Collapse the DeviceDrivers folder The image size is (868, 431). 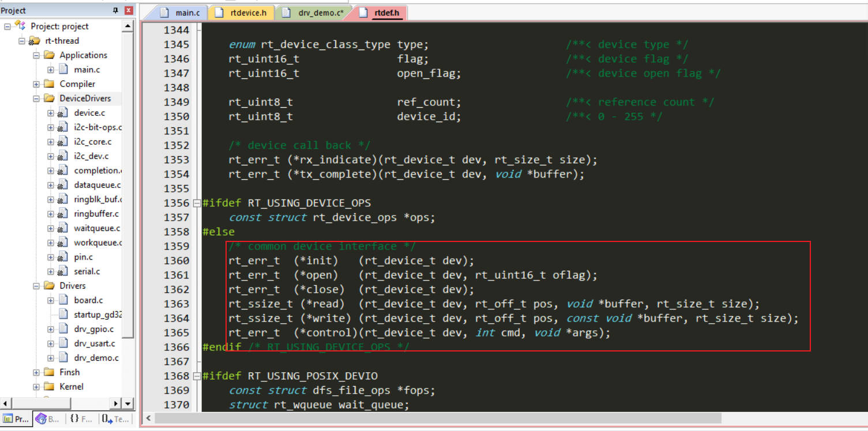pos(36,99)
